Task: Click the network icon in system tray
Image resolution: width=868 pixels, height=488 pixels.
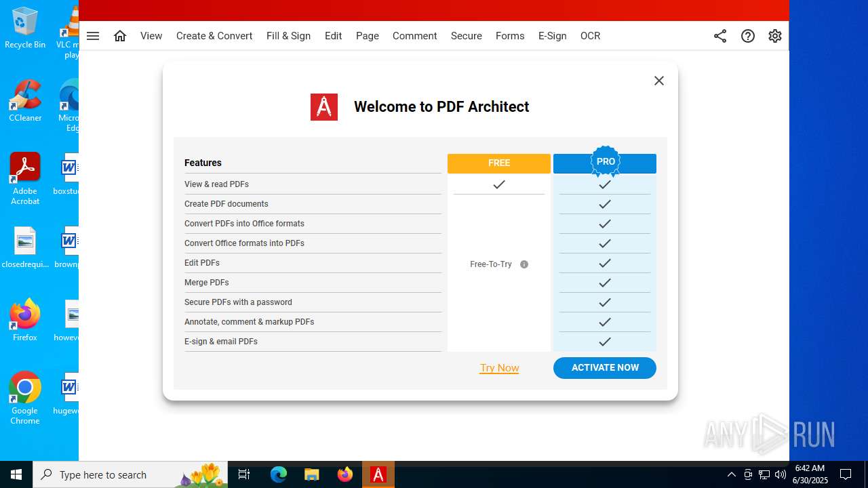Action: [x=764, y=474]
